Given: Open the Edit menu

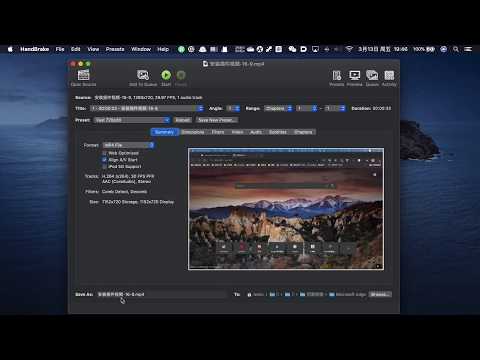Looking at the screenshot, I should 76,49.
